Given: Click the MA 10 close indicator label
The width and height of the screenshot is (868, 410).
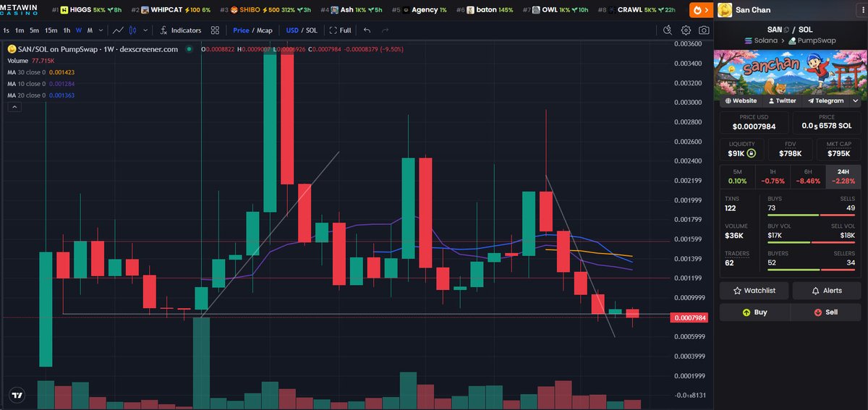Looking at the screenshot, I should 26,84.
